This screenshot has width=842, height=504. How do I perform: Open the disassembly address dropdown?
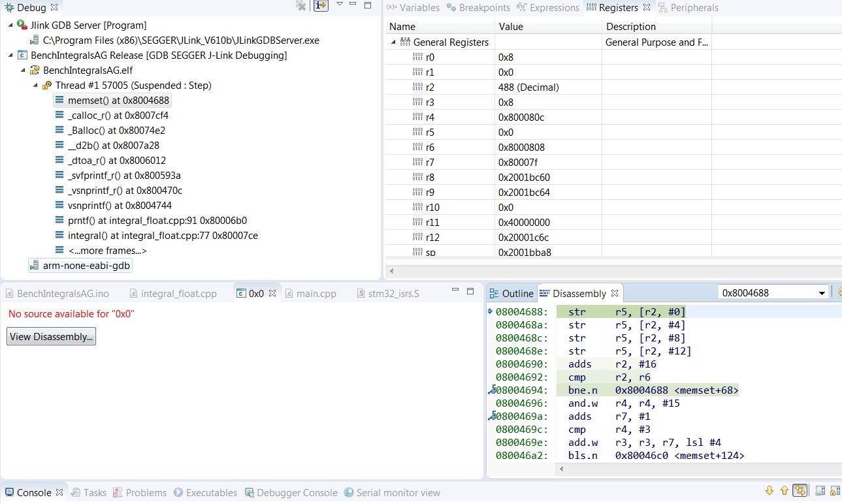822,293
